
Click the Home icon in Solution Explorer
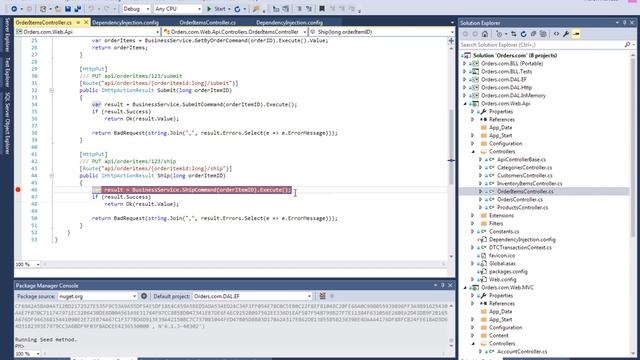[484, 34]
